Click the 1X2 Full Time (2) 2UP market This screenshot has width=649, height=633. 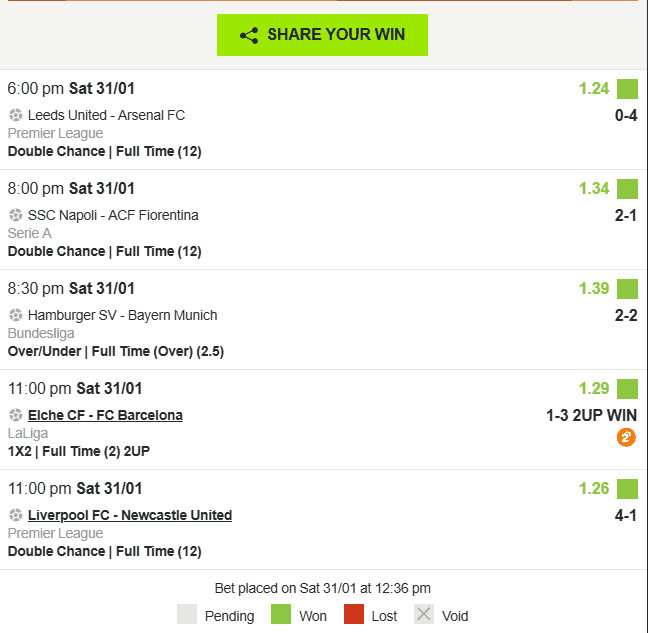pos(79,451)
